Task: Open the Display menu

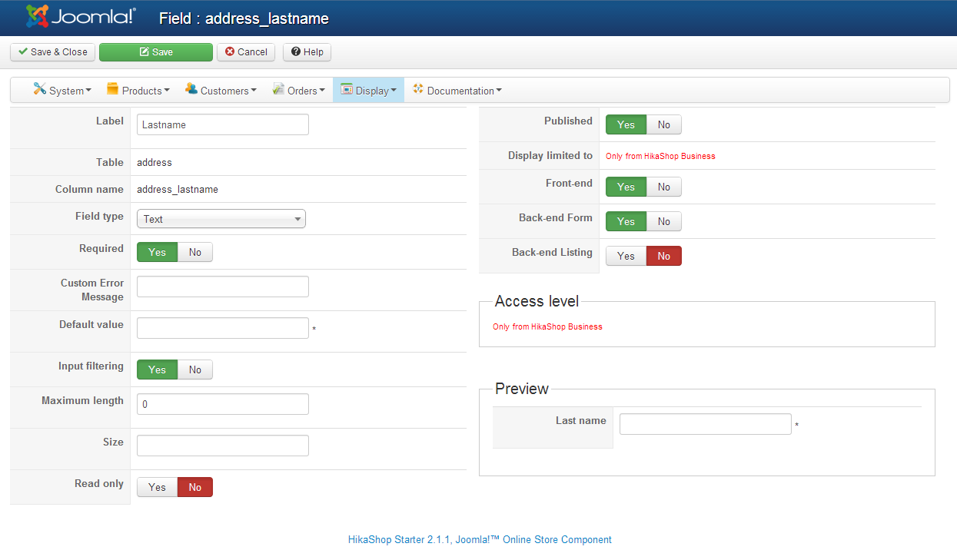Action: (x=368, y=90)
